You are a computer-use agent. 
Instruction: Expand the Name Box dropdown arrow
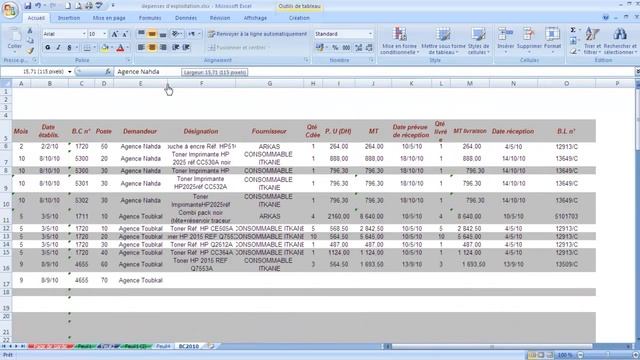click(x=70, y=72)
